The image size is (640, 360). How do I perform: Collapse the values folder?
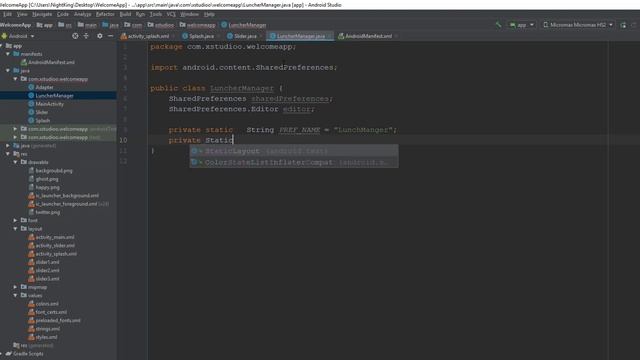[16, 295]
